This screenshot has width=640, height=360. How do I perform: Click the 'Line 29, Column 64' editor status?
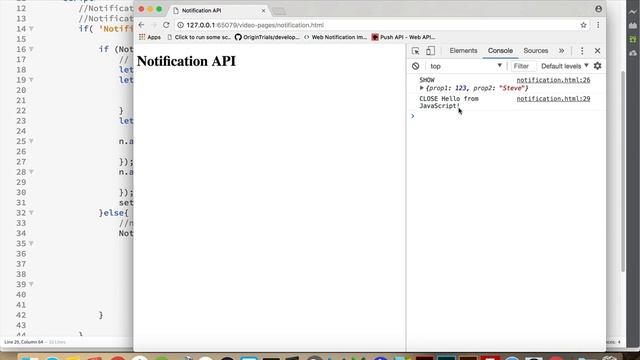(23, 342)
